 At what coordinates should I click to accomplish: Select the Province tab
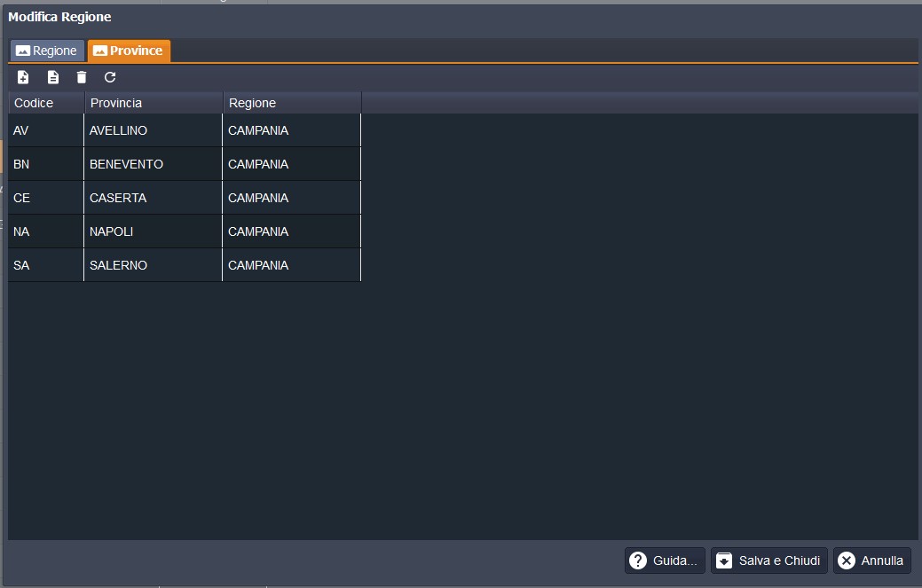(129, 51)
